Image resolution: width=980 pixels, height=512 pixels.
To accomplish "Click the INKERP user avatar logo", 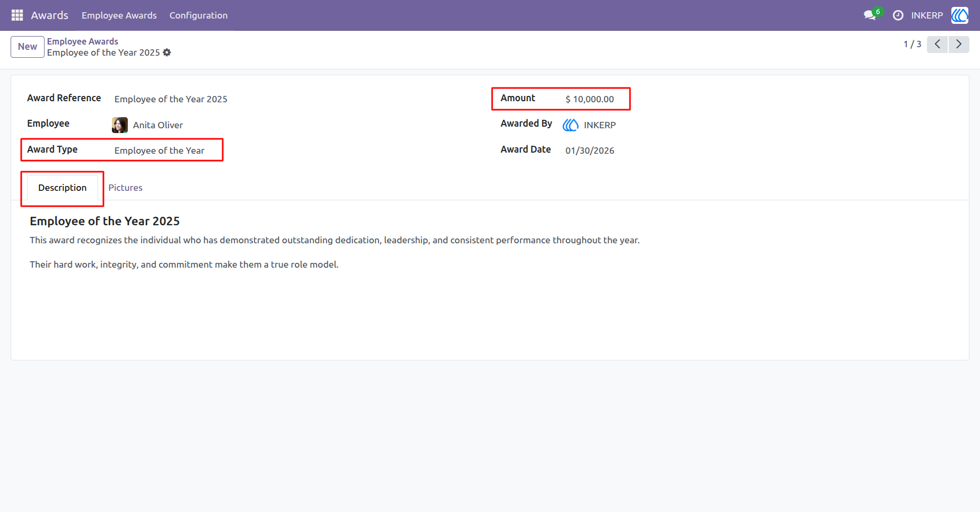I will (960, 15).
